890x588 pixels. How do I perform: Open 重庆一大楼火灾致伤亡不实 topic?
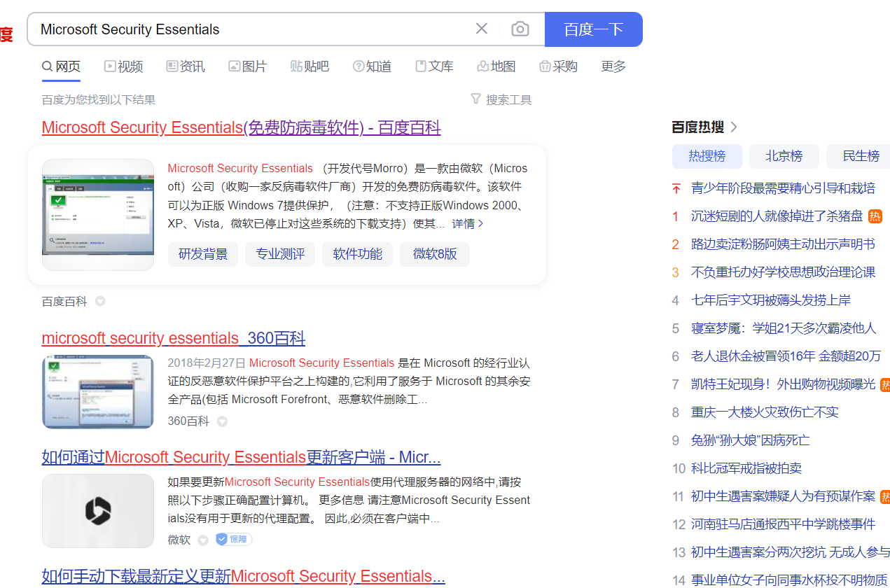pos(765,412)
